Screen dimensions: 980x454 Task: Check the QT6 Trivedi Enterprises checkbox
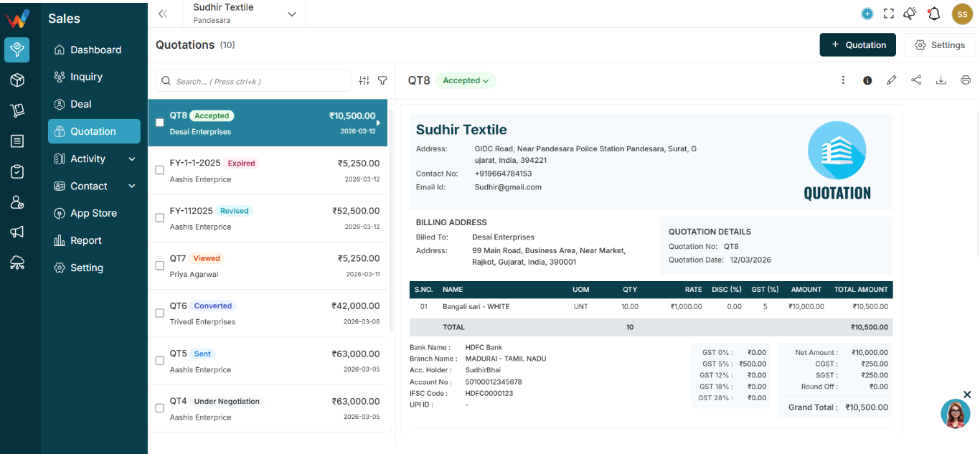tap(160, 313)
